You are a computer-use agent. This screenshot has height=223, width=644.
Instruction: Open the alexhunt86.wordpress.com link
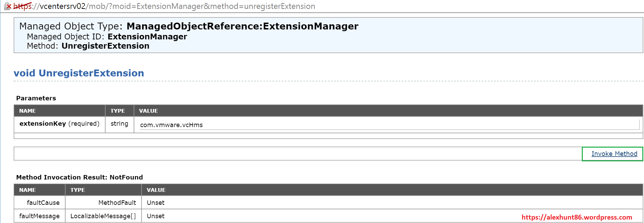(x=577, y=217)
